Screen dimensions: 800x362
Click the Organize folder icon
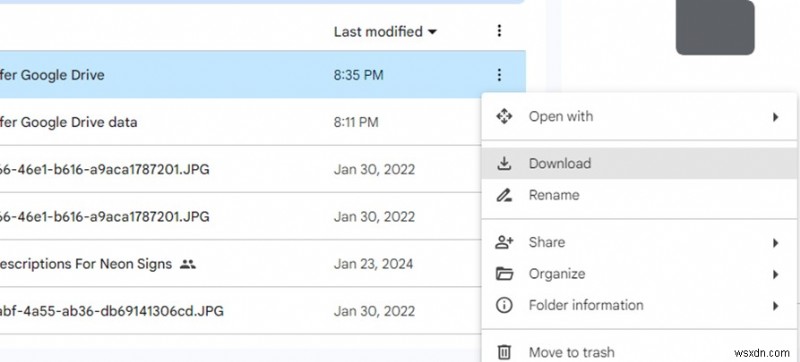tap(504, 274)
